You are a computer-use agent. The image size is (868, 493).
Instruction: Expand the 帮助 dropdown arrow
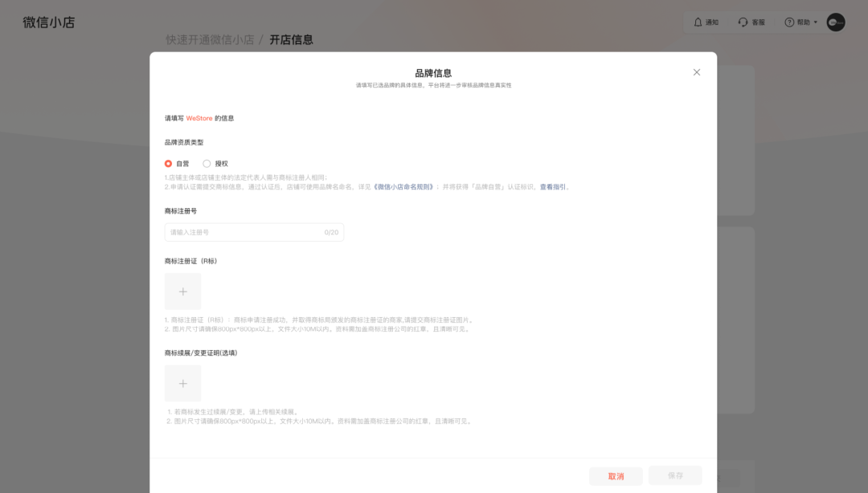pos(813,22)
